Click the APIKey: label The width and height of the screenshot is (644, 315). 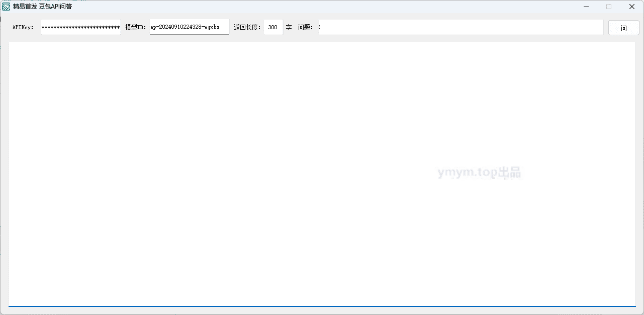tap(23, 28)
